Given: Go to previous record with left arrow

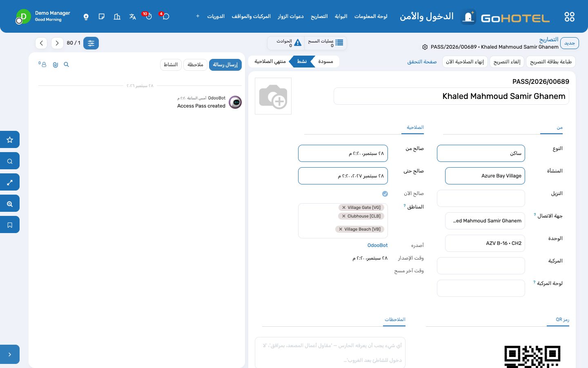Looking at the screenshot, I should point(41,43).
